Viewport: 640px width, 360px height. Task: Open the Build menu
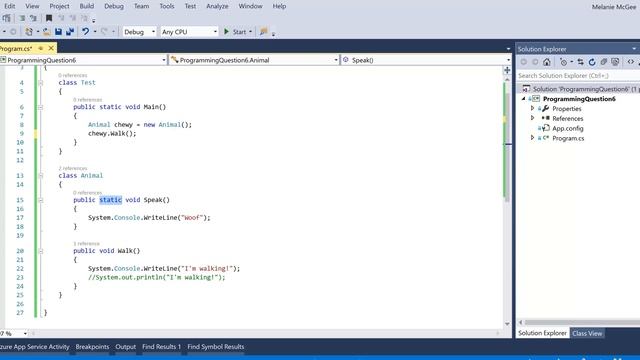pyautogui.click(x=87, y=6)
